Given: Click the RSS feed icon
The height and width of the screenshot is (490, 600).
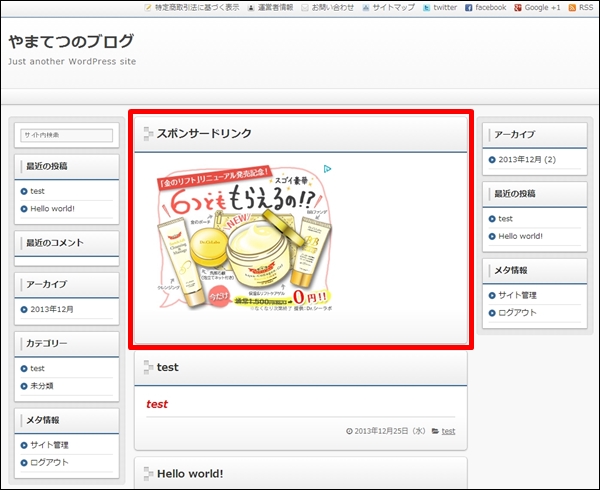Looking at the screenshot, I should 572,8.
